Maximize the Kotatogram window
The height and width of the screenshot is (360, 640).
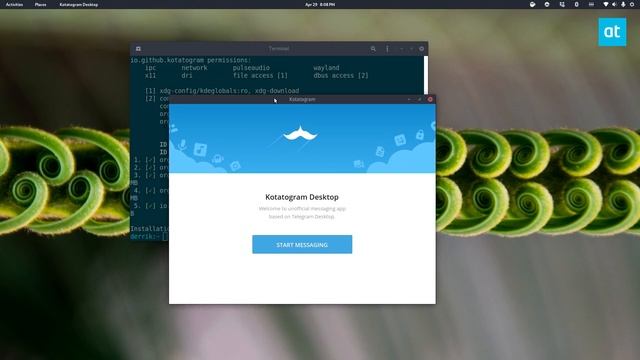419,99
